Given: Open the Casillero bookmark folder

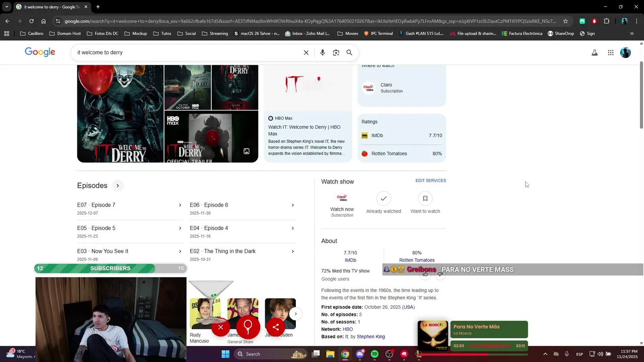Looking at the screenshot, I should tap(31, 34).
